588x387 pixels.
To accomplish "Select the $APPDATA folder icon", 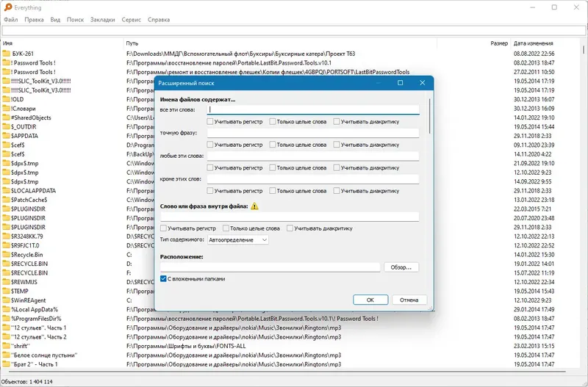I will 6,136.
